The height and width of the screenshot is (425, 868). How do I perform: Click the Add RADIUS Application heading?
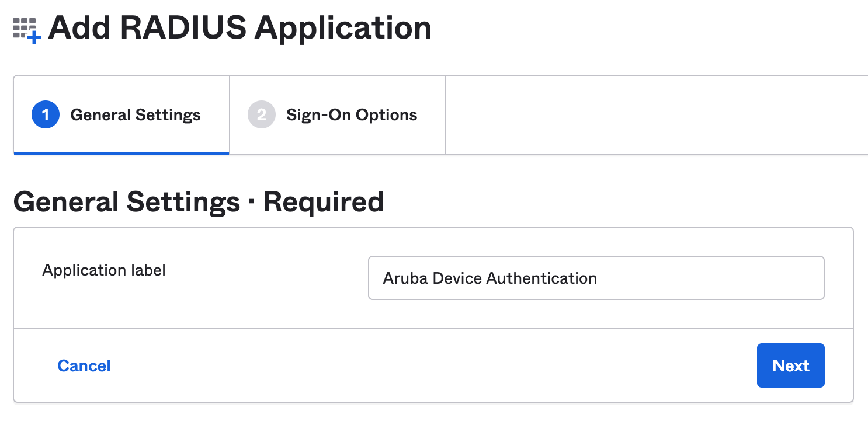[x=239, y=27]
